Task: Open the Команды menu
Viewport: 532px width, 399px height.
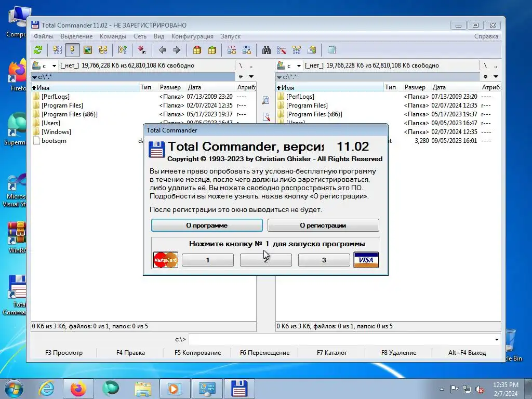Action: [x=113, y=36]
